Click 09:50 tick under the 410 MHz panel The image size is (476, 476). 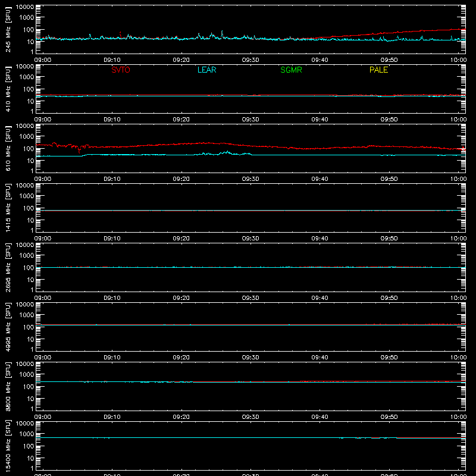389,120
